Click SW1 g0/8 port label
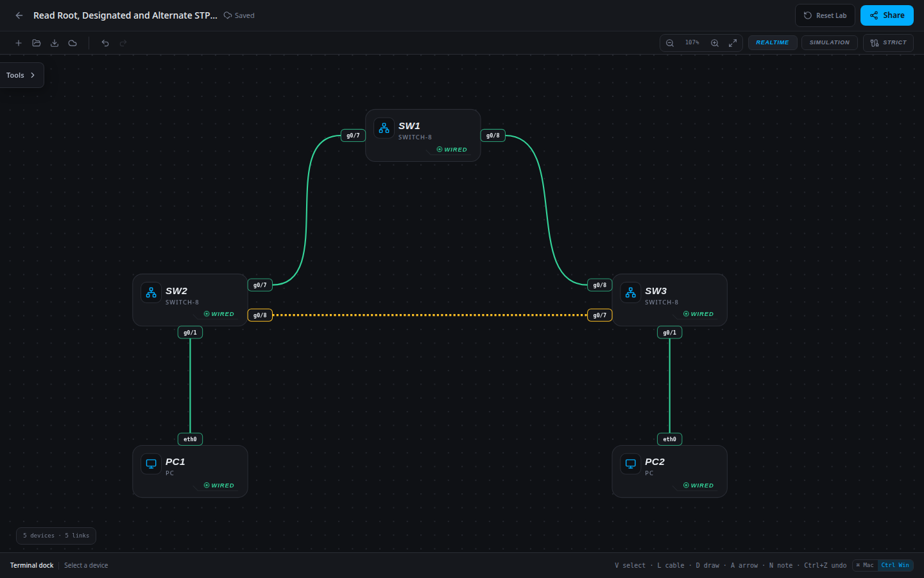This screenshot has height=578, width=924. [493, 136]
